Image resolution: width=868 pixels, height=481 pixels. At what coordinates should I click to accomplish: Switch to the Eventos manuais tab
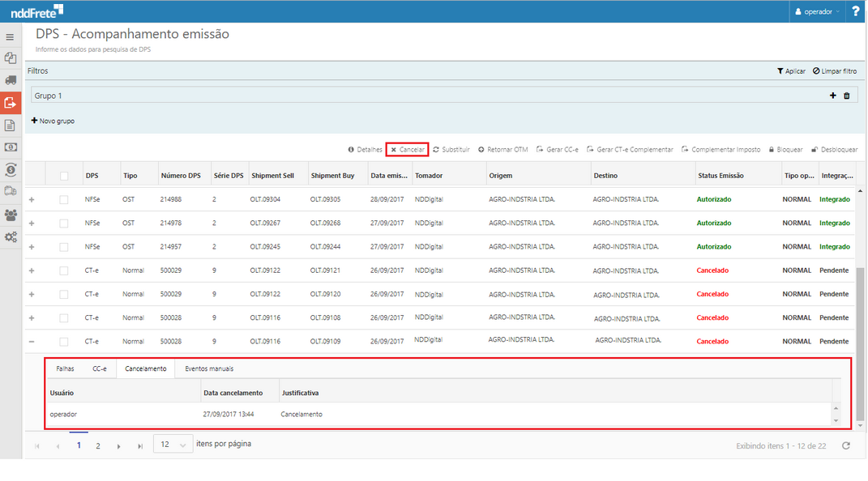[209, 368]
